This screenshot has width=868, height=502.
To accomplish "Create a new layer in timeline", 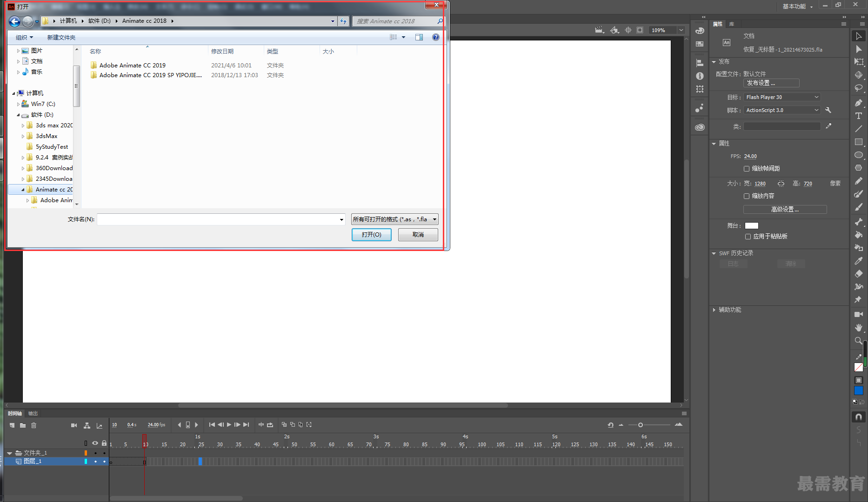I will pos(12,425).
